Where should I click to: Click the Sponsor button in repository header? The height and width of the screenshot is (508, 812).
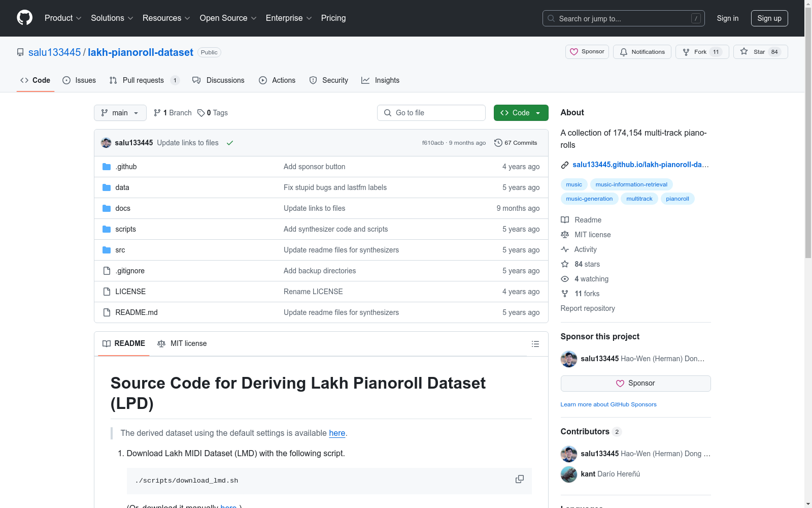point(587,52)
